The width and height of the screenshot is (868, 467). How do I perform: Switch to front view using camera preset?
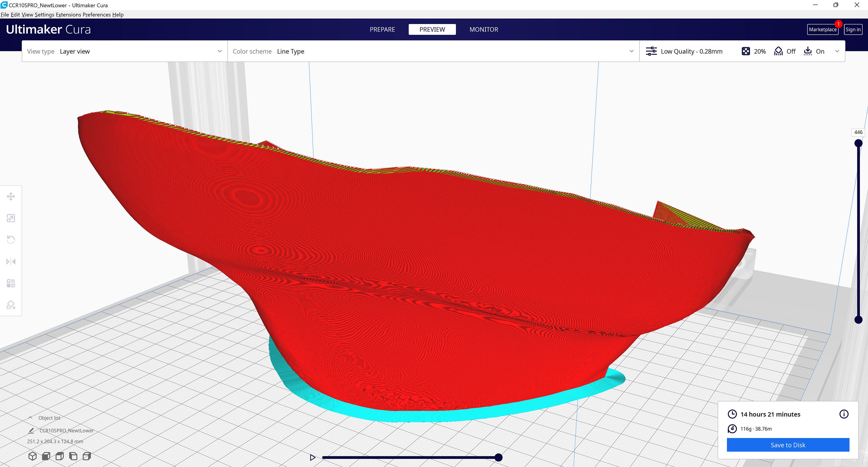(46, 456)
